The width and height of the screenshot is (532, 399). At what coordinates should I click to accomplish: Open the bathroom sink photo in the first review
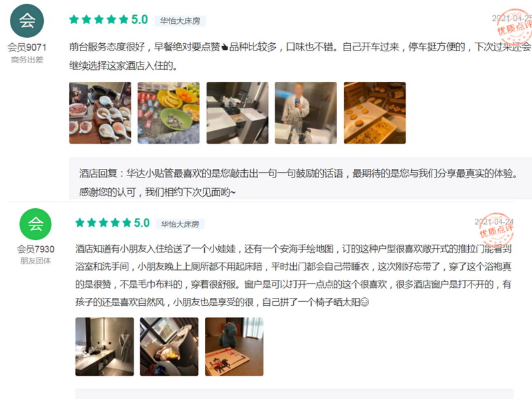pos(237,112)
